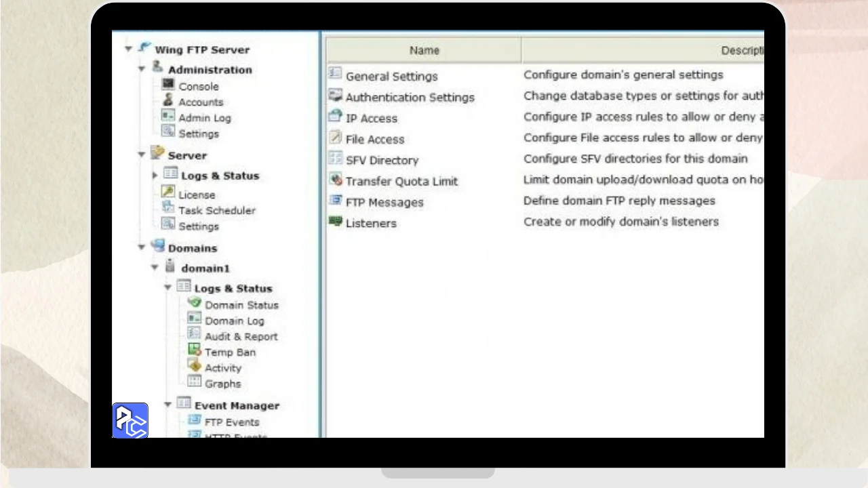Open the FTP Messages entry

pyautogui.click(x=384, y=202)
